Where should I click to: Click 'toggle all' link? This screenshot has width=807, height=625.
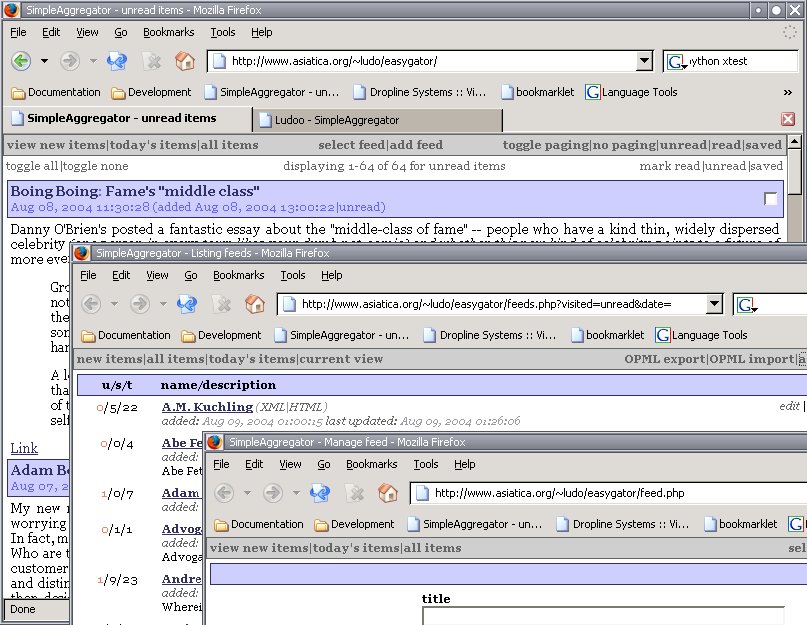(x=31, y=166)
